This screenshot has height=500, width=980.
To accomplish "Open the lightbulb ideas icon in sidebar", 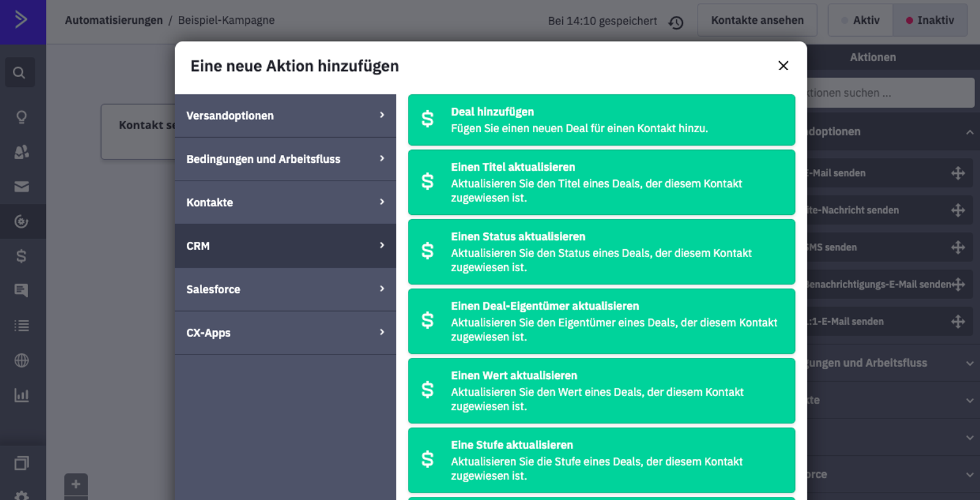I will 21,117.
